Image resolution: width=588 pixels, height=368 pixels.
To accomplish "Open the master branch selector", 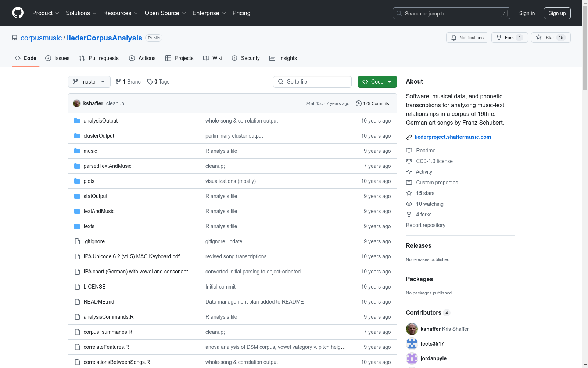I will (89, 82).
